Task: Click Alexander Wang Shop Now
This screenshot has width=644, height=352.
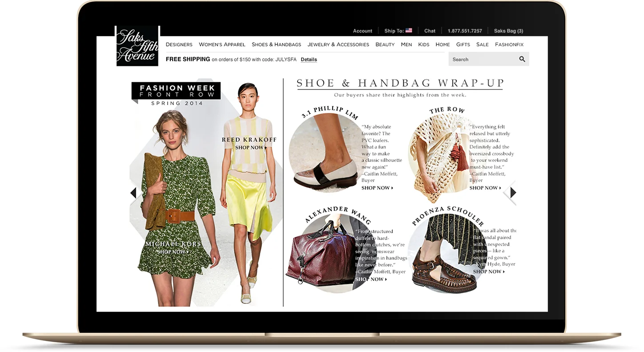Action: (371, 279)
